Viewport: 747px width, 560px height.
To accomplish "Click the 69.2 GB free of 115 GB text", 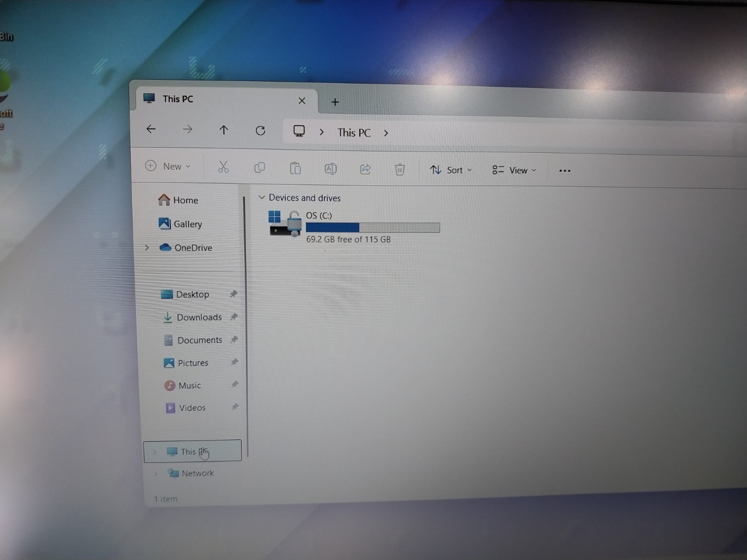I will 348,239.
